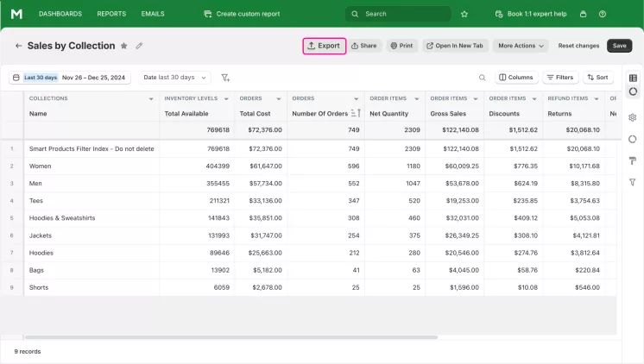
Task: Open dropdown arrow above Net Quantity
Action: click(x=416, y=99)
